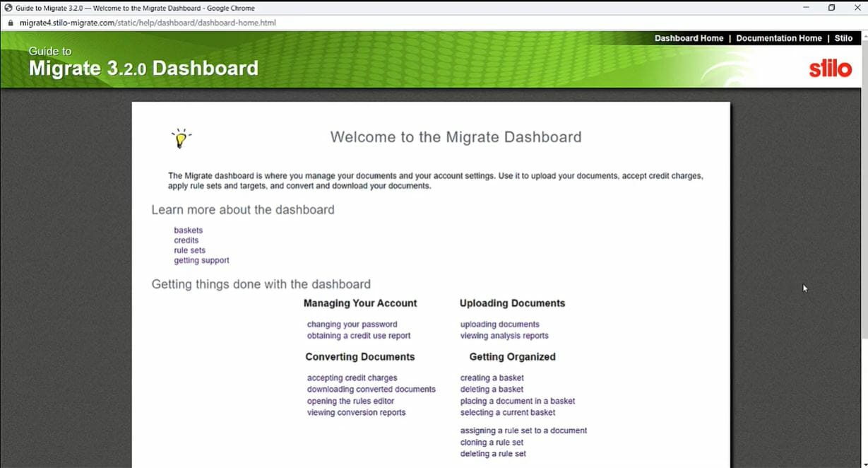Open uploading documents link

499,324
